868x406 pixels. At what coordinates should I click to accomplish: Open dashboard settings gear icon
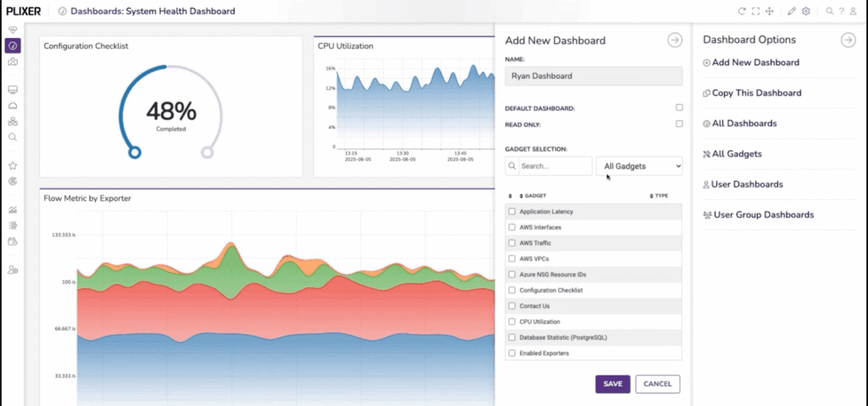pyautogui.click(x=806, y=11)
